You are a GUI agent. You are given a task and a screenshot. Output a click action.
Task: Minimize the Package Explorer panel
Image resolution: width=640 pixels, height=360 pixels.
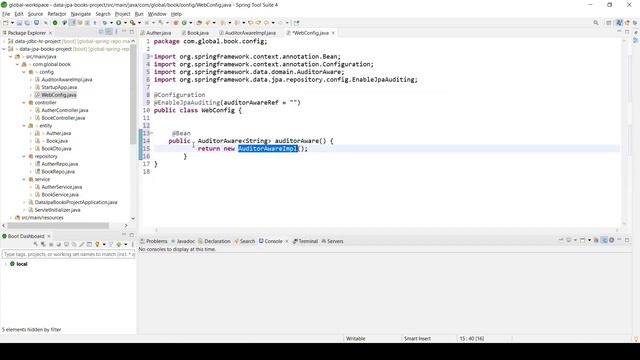pos(124,31)
